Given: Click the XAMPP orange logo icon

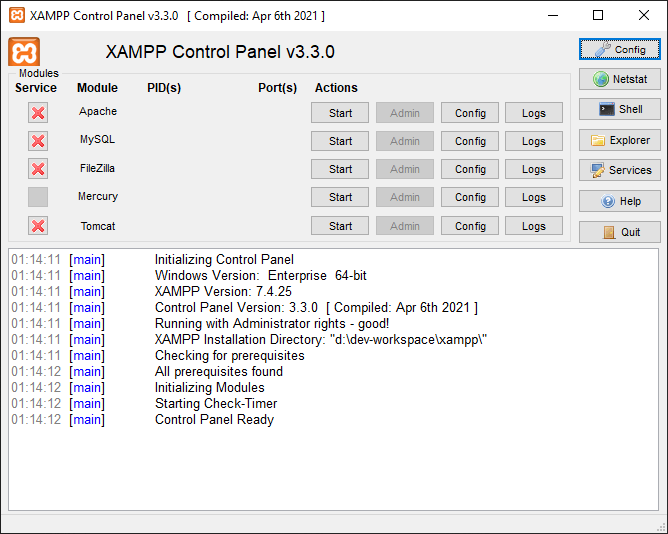Looking at the screenshot, I should click(24, 52).
